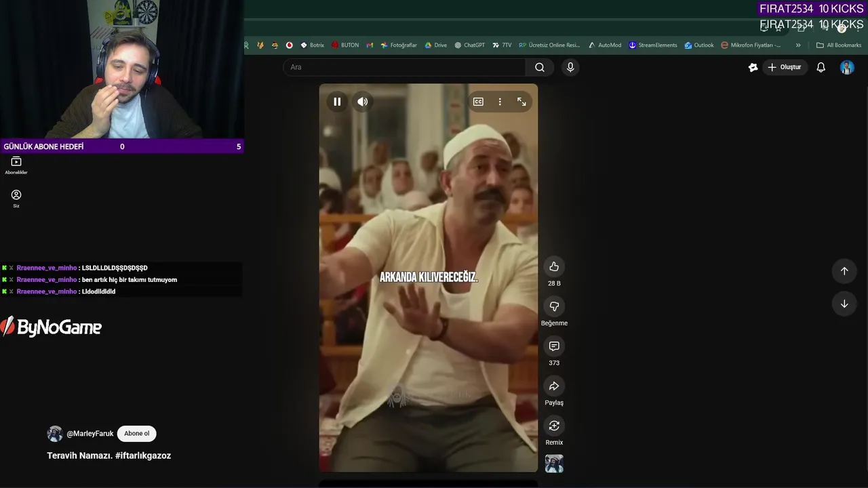Image resolution: width=868 pixels, height=488 pixels.
Task: Expand hidden bookmarks with double chevron
Action: coord(798,45)
